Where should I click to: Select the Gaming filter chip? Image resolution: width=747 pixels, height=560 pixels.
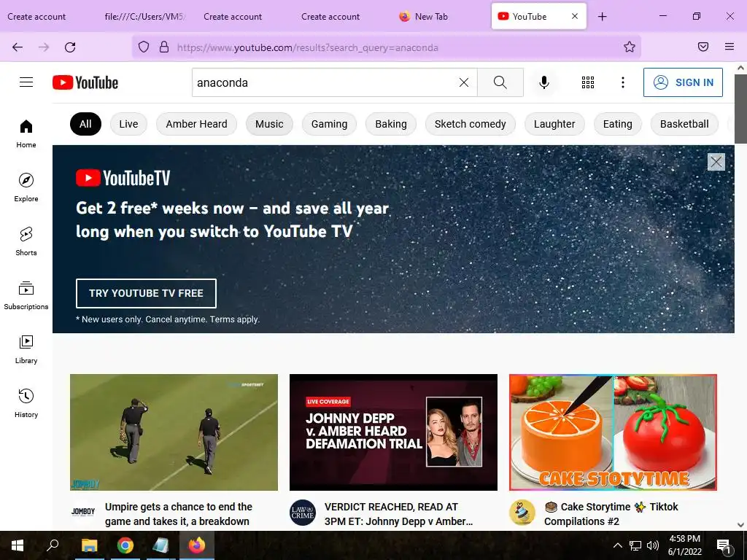coord(329,124)
